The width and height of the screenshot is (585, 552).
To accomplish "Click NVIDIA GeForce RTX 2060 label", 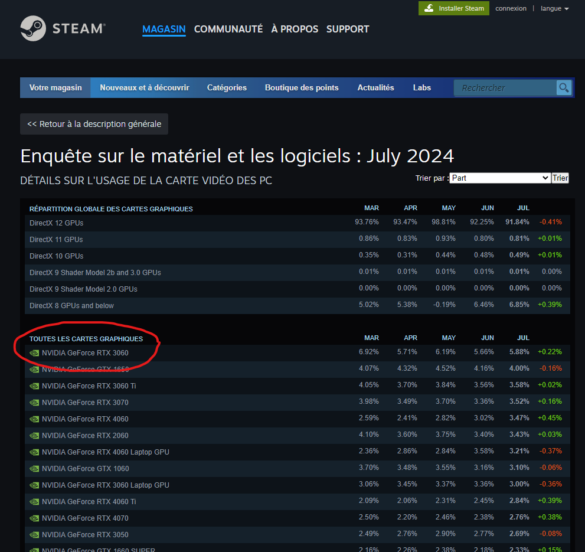I will coord(85,436).
